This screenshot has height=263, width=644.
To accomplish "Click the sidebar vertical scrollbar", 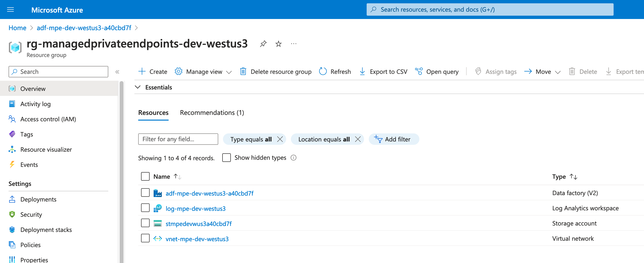I will pyautogui.click(x=122, y=172).
